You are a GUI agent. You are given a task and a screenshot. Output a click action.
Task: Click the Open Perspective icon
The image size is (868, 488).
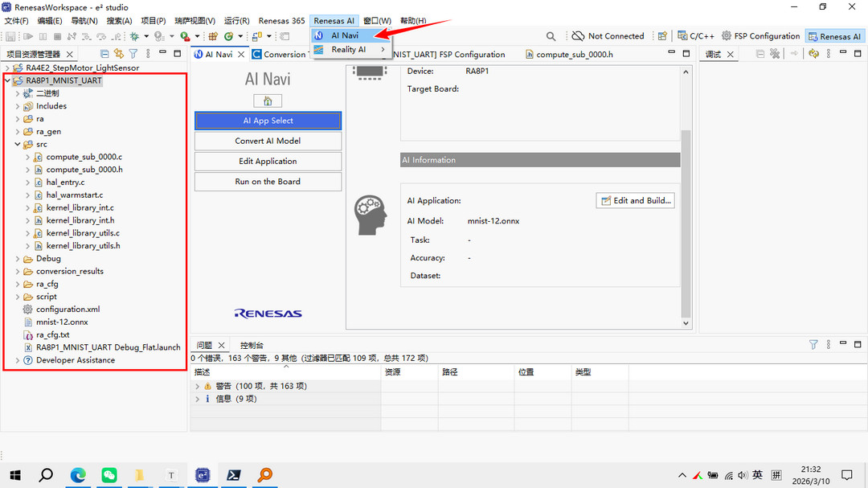662,36
